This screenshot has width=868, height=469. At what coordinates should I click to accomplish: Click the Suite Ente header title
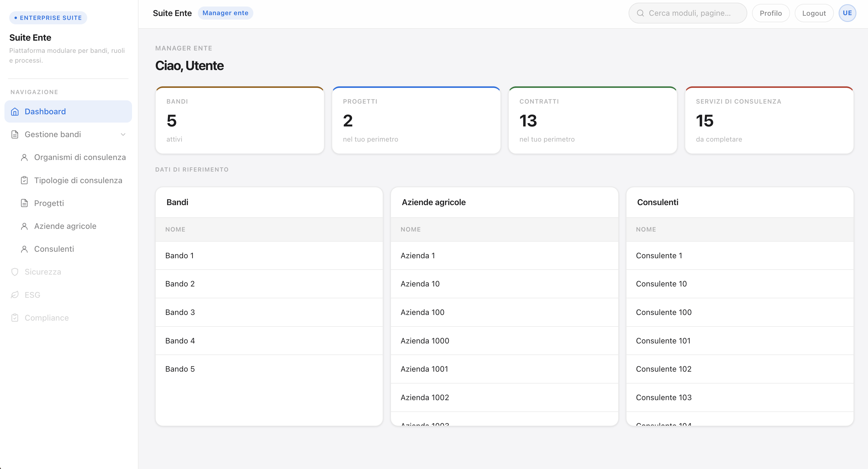coord(172,13)
